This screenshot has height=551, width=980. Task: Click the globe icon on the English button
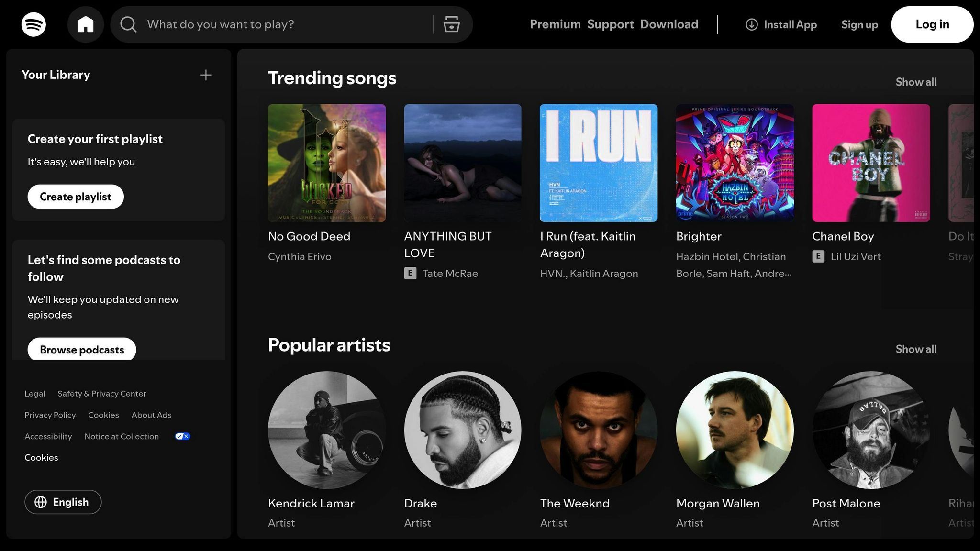tap(41, 502)
